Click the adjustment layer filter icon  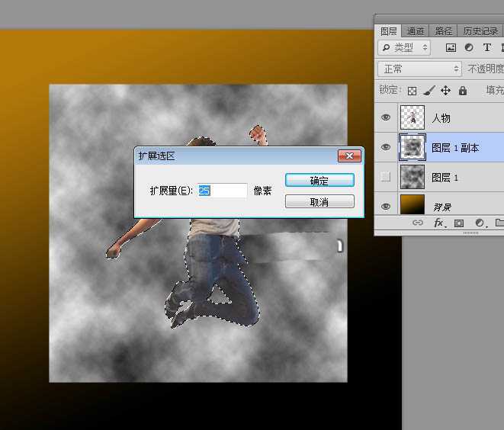[468, 47]
